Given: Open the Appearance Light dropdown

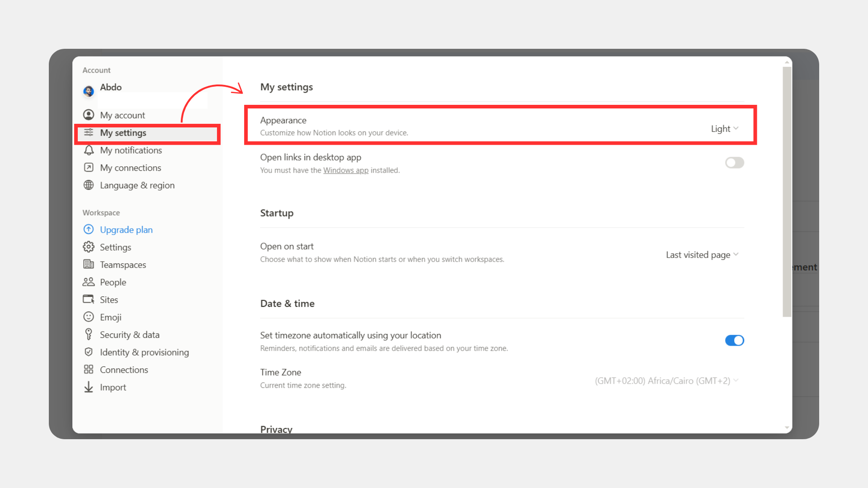Looking at the screenshot, I should [724, 129].
